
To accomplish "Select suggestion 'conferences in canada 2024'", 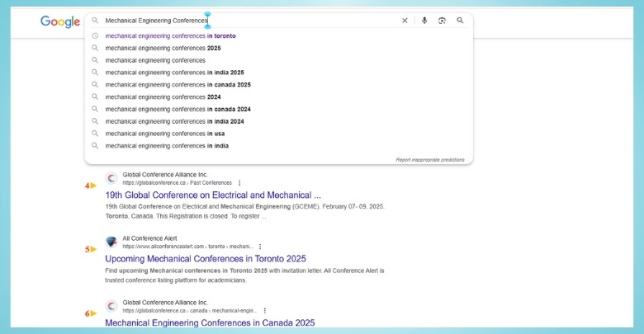I will [x=178, y=109].
